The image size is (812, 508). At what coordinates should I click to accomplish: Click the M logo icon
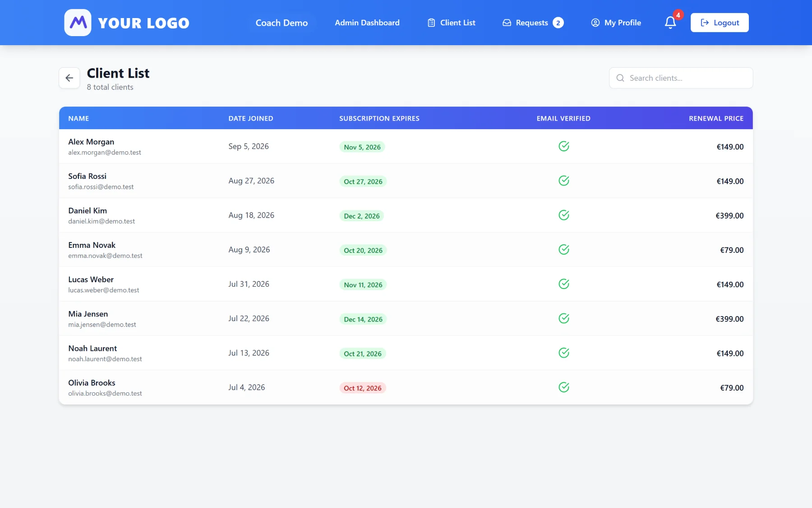[x=78, y=23]
